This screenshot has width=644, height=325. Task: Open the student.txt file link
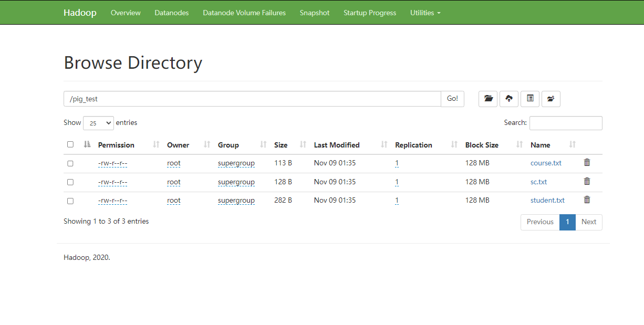click(547, 200)
